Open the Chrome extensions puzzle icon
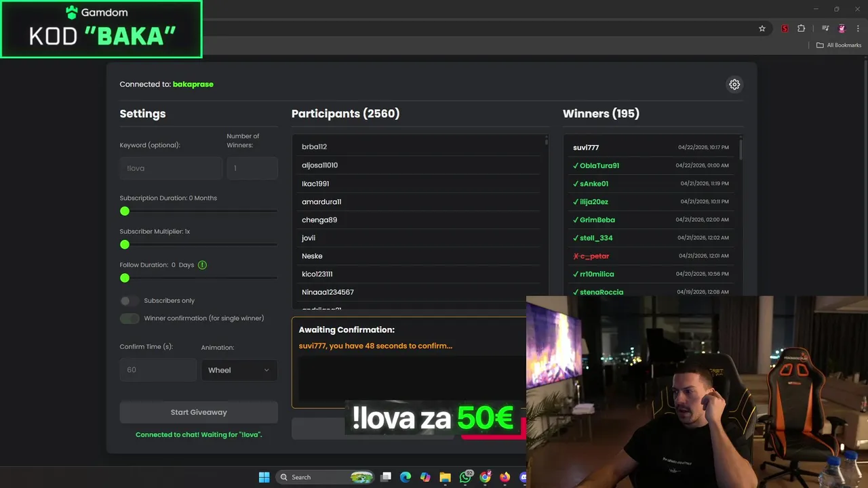Image resolution: width=868 pixels, height=488 pixels. click(x=802, y=28)
